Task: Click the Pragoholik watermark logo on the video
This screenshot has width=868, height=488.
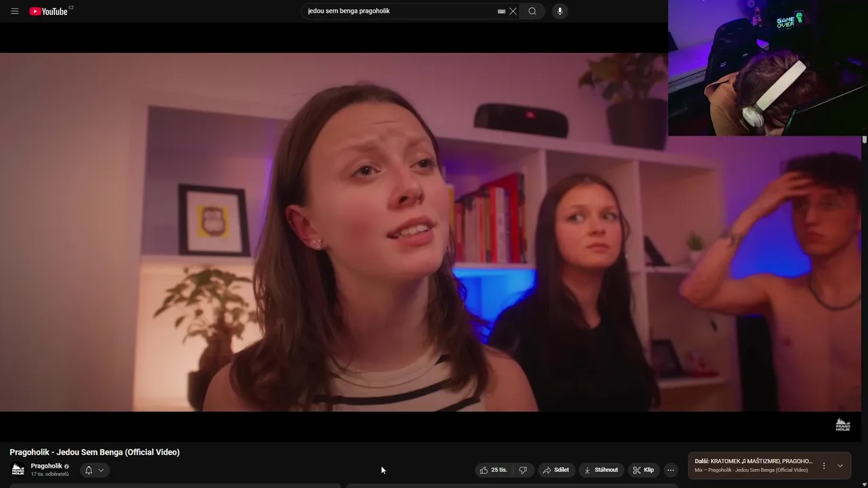Action: pyautogui.click(x=842, y=425)
